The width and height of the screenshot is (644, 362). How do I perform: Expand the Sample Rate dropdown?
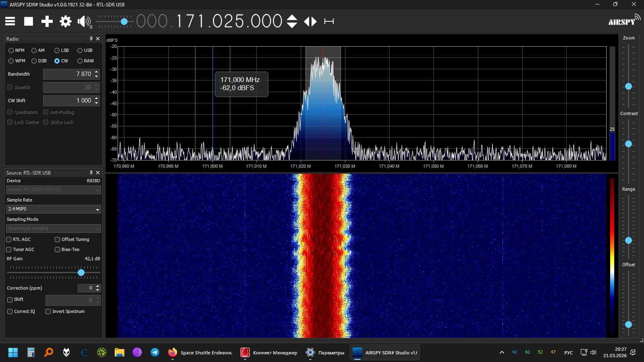(x=97, y=209)
